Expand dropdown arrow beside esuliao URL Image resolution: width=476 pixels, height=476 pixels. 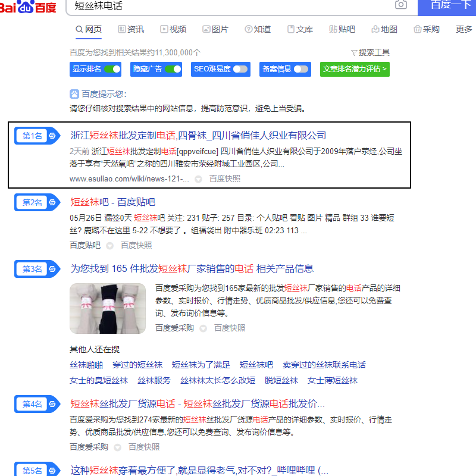[x=199, y=180]
